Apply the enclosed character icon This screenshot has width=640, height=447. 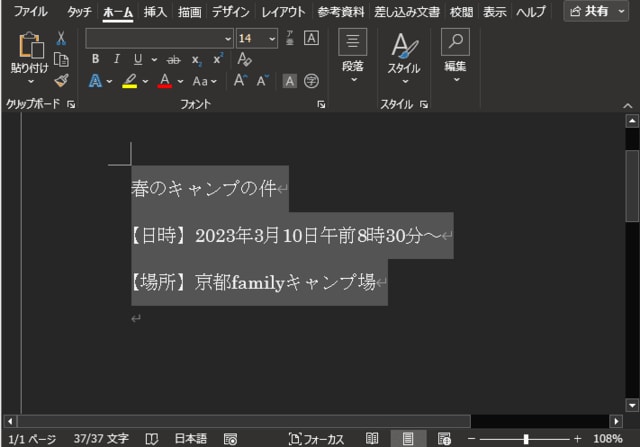(311, 81)
